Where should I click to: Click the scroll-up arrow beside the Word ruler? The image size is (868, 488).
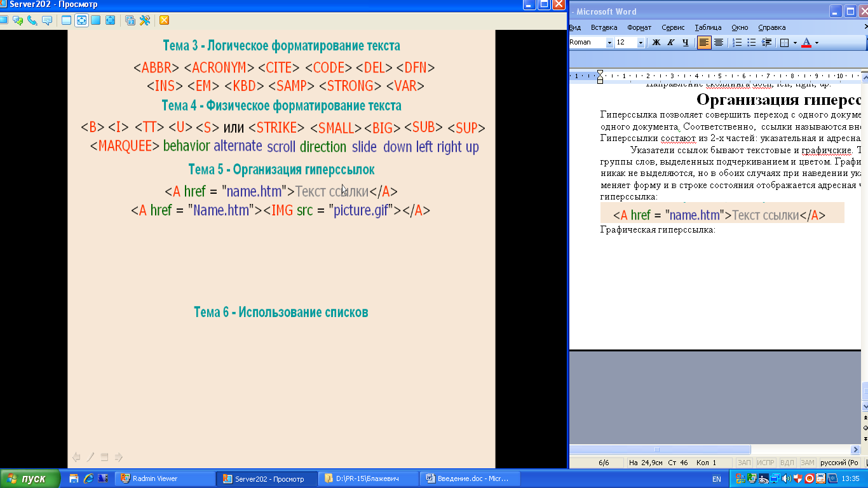[x=864, y=77]
